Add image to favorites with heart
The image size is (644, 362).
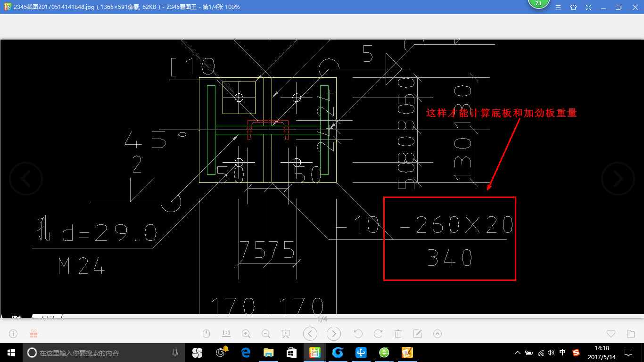click(611, 334)
